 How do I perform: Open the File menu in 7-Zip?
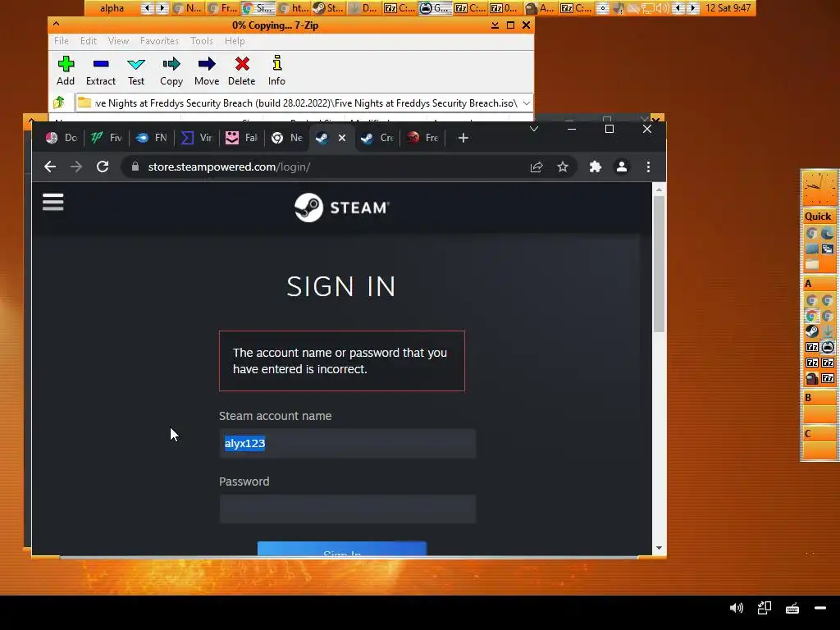(x=61, y=41)
